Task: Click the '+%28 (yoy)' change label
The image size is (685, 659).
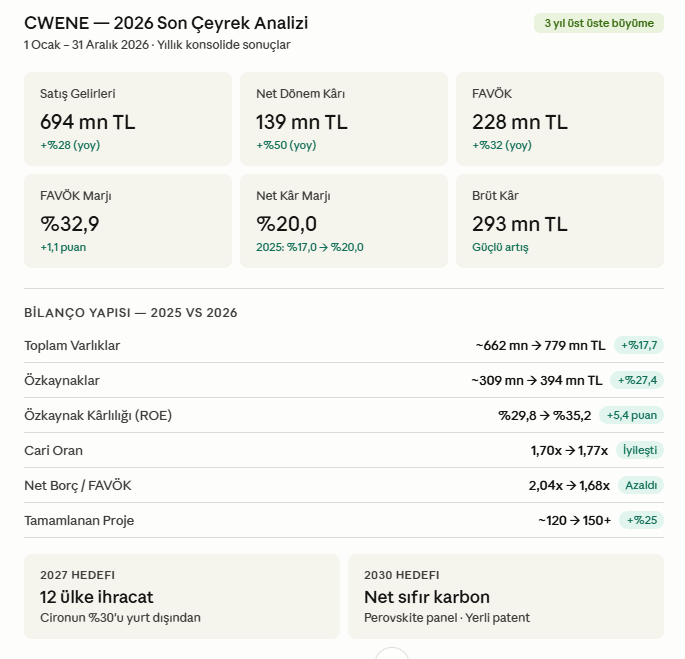Action: coord(70,145)
